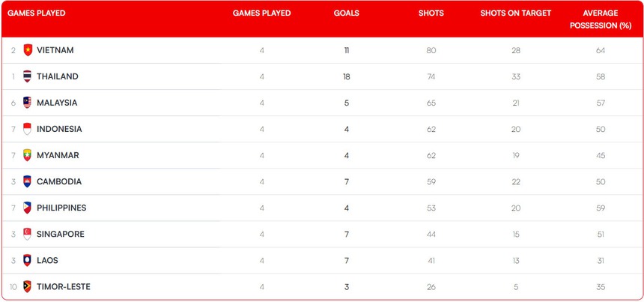Click the Timor-Leste flag icon

click(x=28, y=286)
